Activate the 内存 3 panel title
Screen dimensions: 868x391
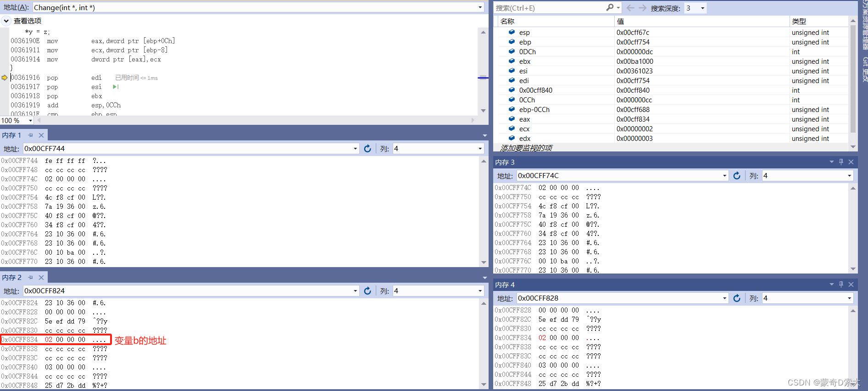coord(505,162)
